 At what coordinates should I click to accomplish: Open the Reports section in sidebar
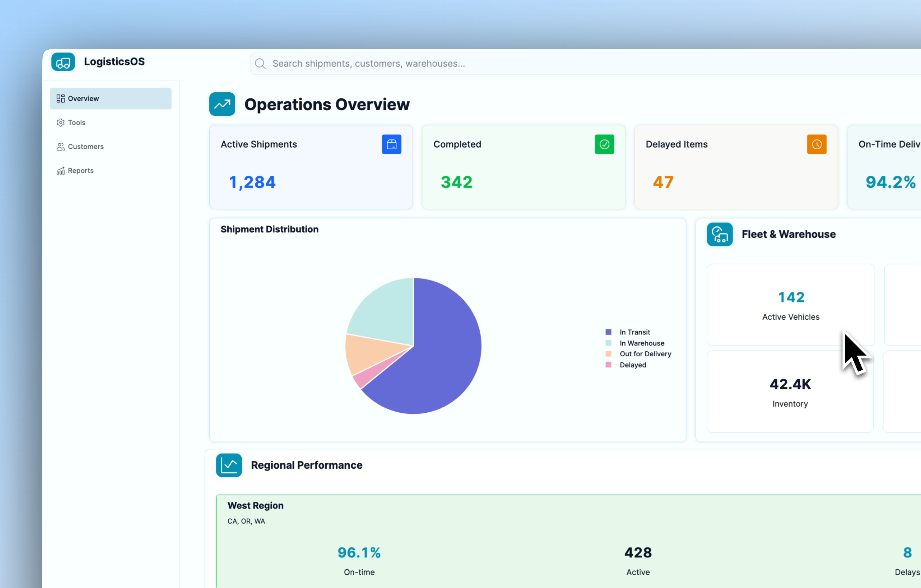pos(80,170)
